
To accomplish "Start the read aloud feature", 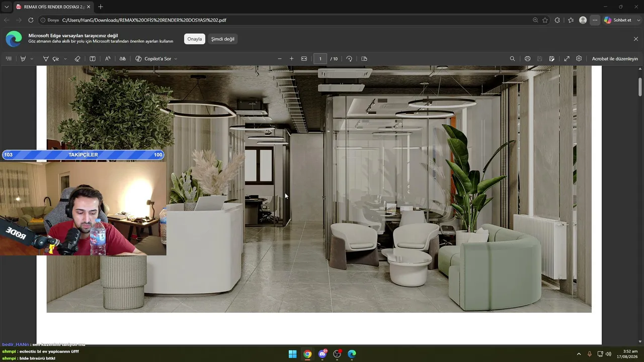I will point(108,59).
